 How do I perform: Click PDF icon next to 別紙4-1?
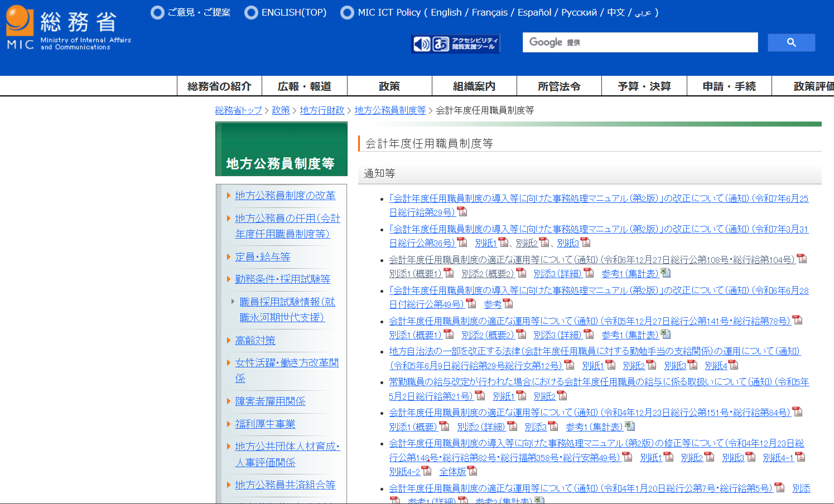pos(800,457)
